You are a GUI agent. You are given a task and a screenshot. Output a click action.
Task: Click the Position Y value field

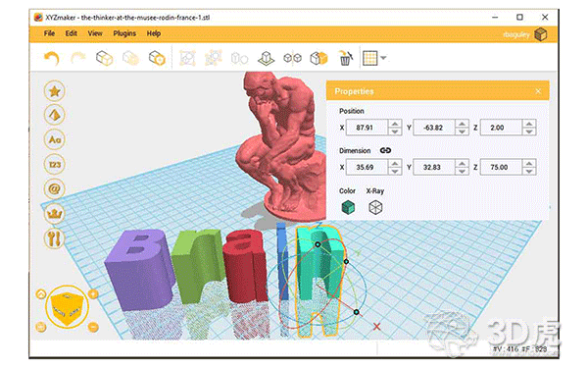(434, 128)
